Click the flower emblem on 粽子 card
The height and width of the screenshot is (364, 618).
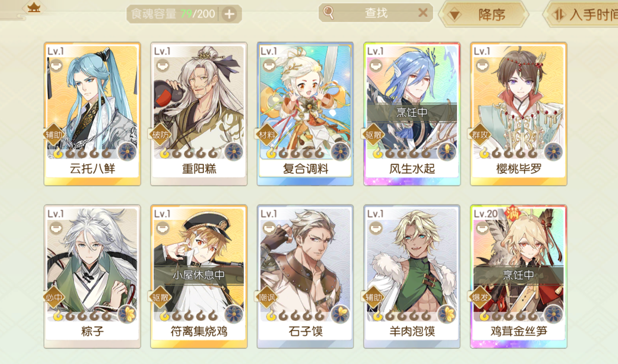127,314
